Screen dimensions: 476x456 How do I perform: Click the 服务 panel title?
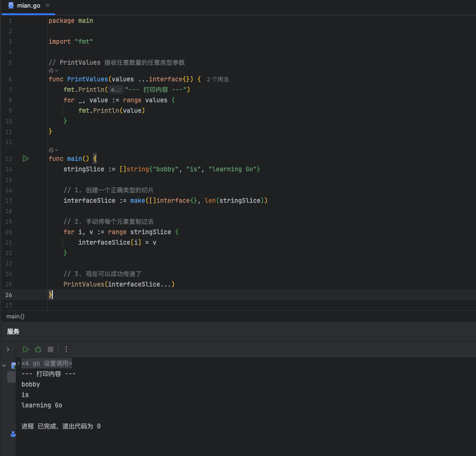point(13,331)
